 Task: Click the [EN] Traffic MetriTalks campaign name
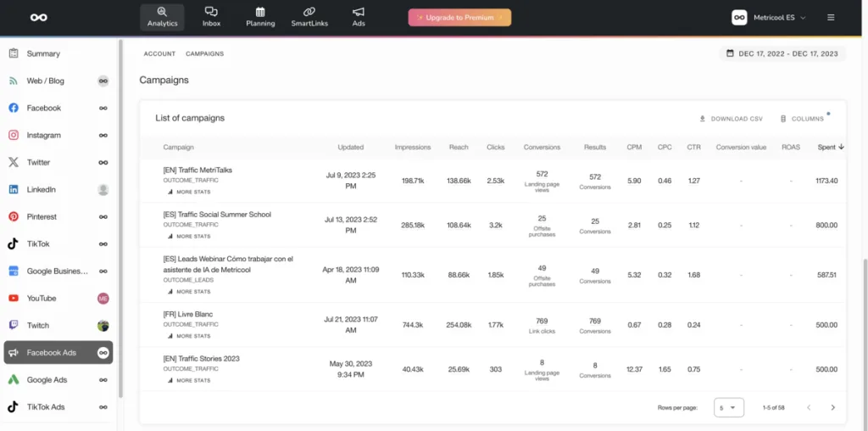[198, 170]
